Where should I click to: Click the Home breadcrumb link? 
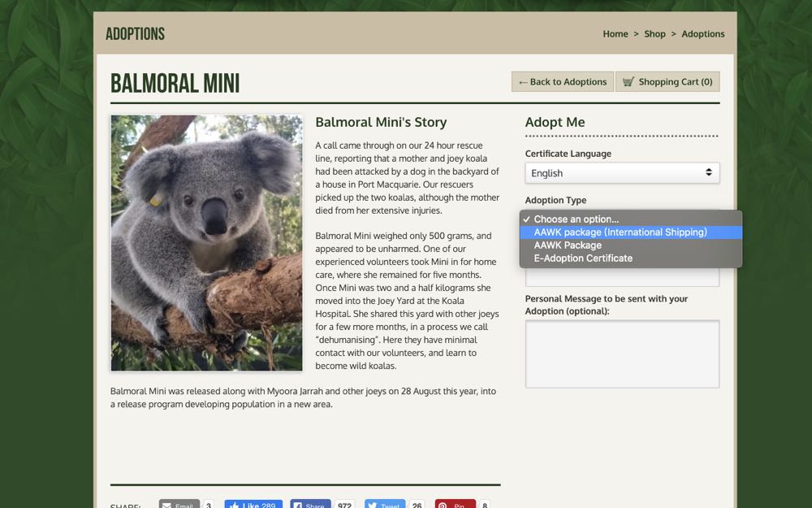615,34
